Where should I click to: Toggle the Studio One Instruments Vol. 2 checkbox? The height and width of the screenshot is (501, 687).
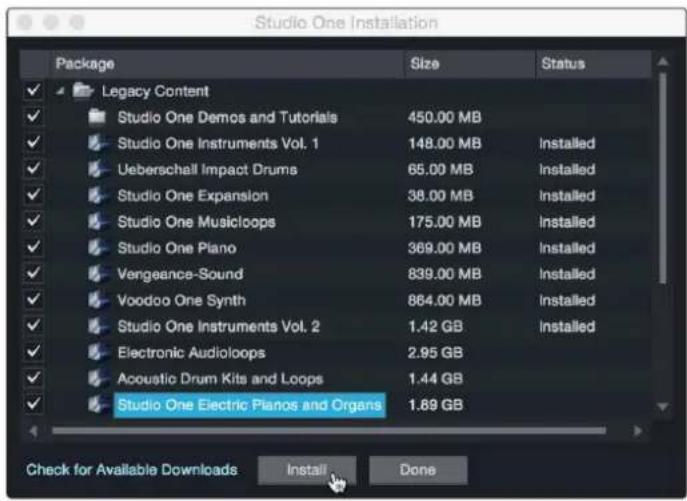point(33,326)
